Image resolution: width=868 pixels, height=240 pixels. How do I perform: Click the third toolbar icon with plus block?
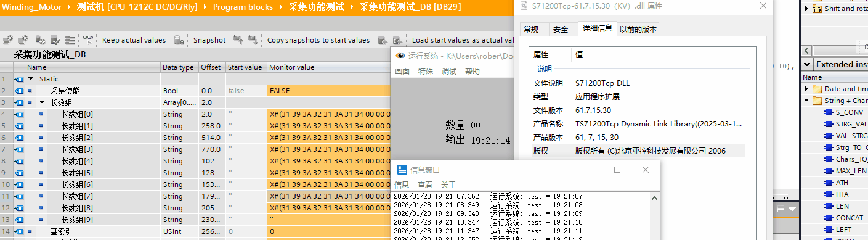coord(41,40)
